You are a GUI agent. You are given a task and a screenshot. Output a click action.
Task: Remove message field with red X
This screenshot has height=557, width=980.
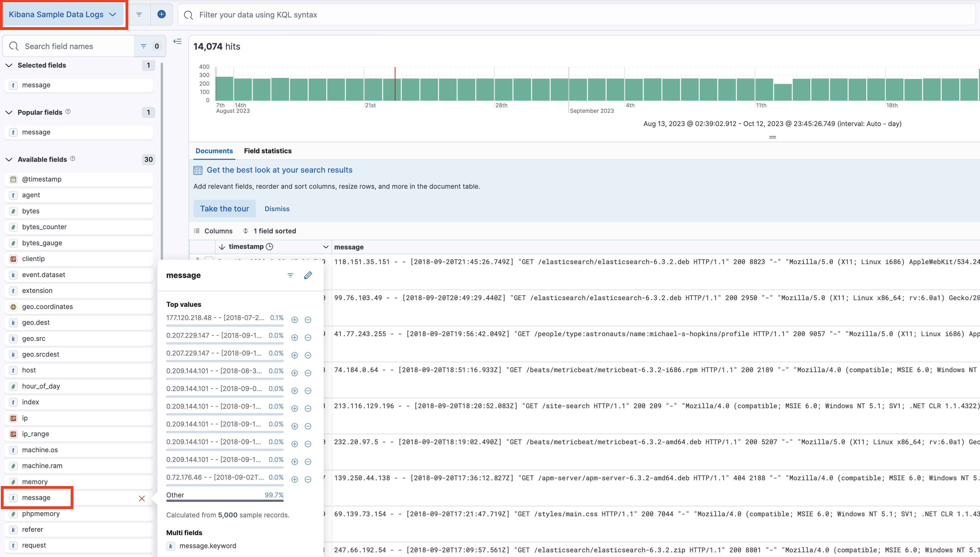pyautogui.click(x=142, y=499)
